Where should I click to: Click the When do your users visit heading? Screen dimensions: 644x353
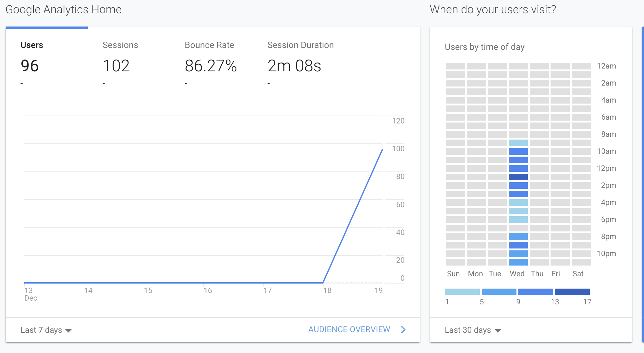tap(493, 9)
